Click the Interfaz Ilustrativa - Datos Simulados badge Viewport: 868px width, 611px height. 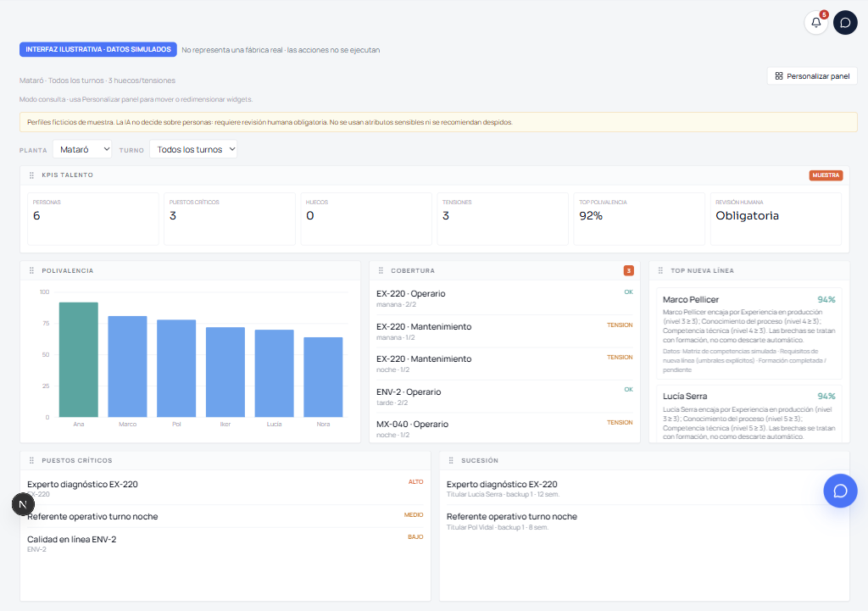tap(98, 49)
